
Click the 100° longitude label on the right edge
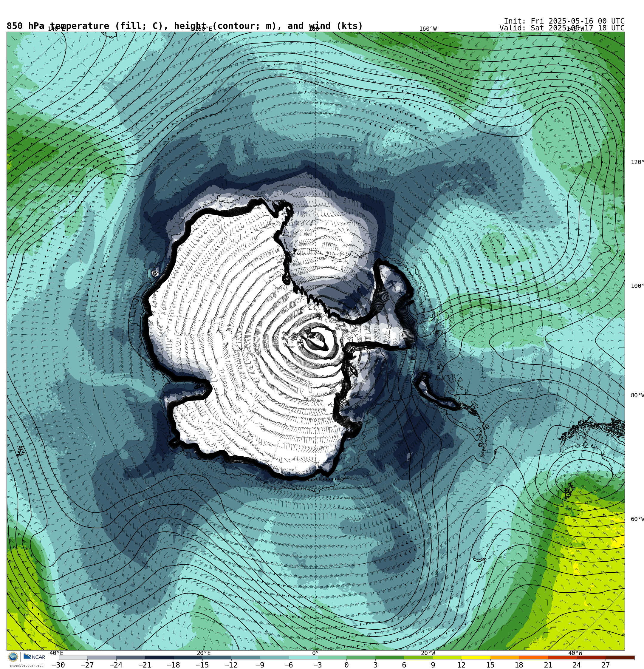click(x=637, y=286)
